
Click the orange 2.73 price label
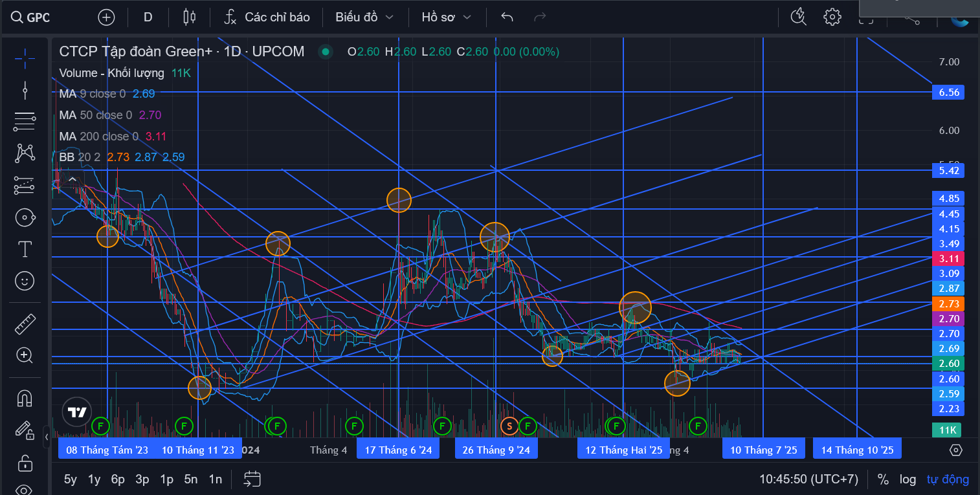pyautogui.click(x=948, y=303)
